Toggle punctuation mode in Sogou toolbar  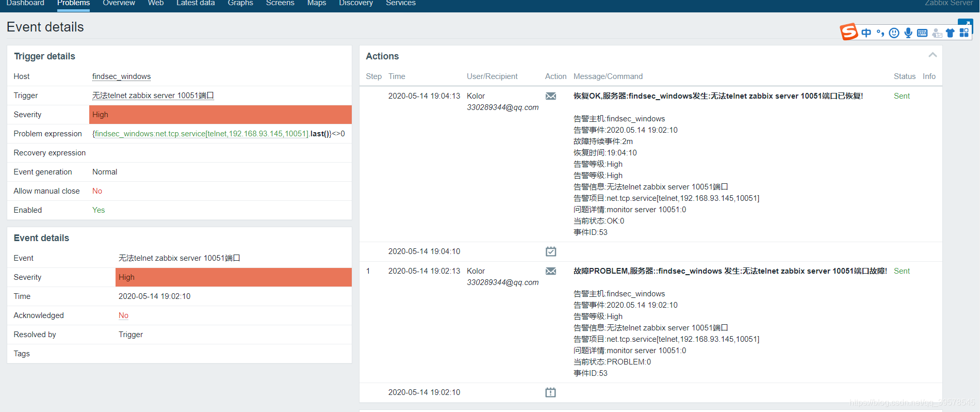coord(880,33)
